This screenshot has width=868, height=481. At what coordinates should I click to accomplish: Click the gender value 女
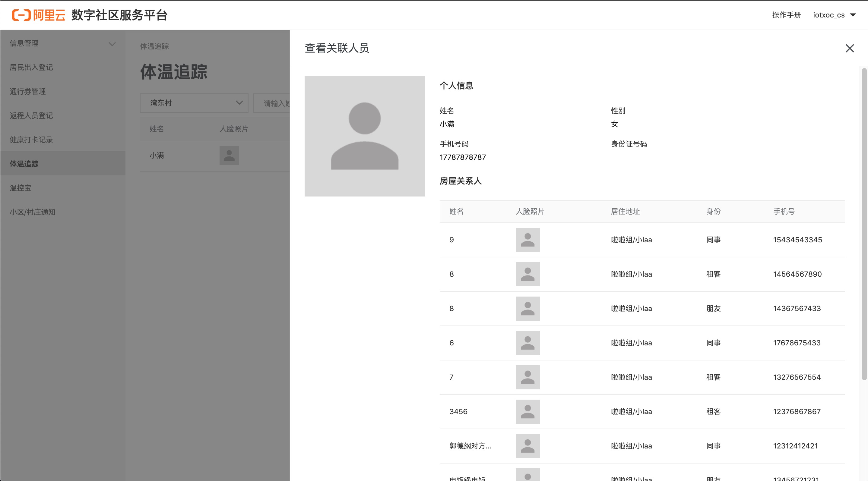point(614,124)
